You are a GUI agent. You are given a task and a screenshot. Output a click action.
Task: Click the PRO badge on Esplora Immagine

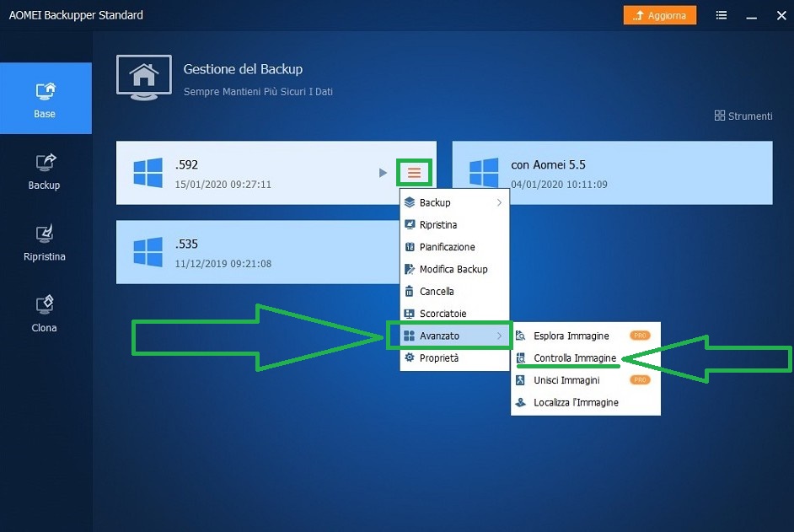(x=640, y=336)
